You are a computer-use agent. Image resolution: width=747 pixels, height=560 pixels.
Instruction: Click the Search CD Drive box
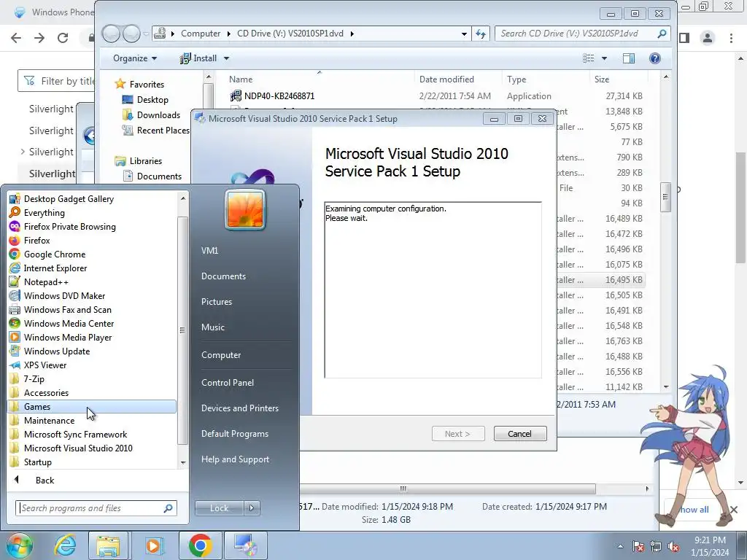[x=582, y=34]
